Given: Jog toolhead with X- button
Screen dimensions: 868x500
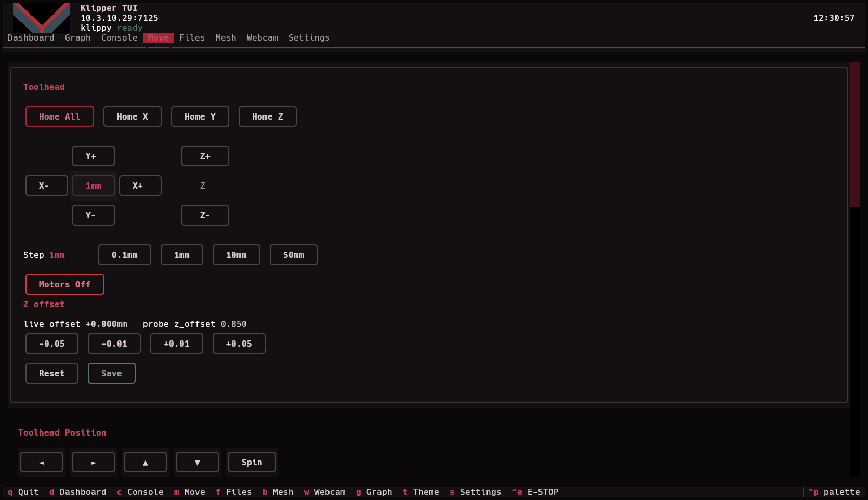Looking at the screenshot, I should tap(47, 186).
